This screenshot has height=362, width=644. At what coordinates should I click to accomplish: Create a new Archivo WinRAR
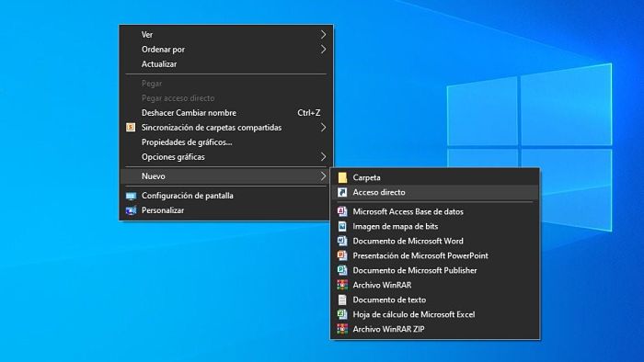click(x=435, y=285)
